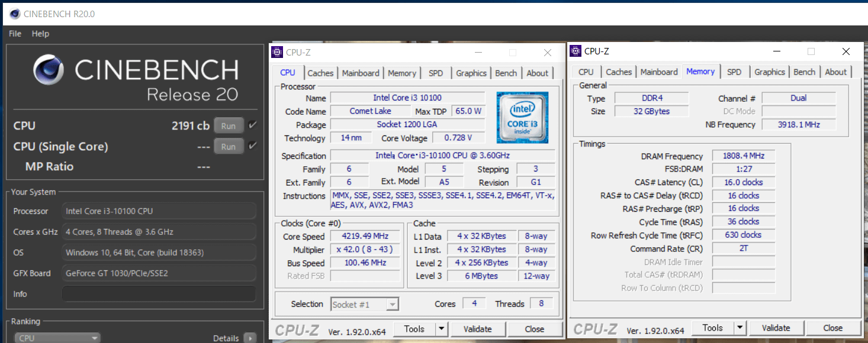This screenshot has width=868, height=343.
Task: Switch to Mainboard tab in right CPU-Z window
Action: pyautogui.click(x=659, y=72)
